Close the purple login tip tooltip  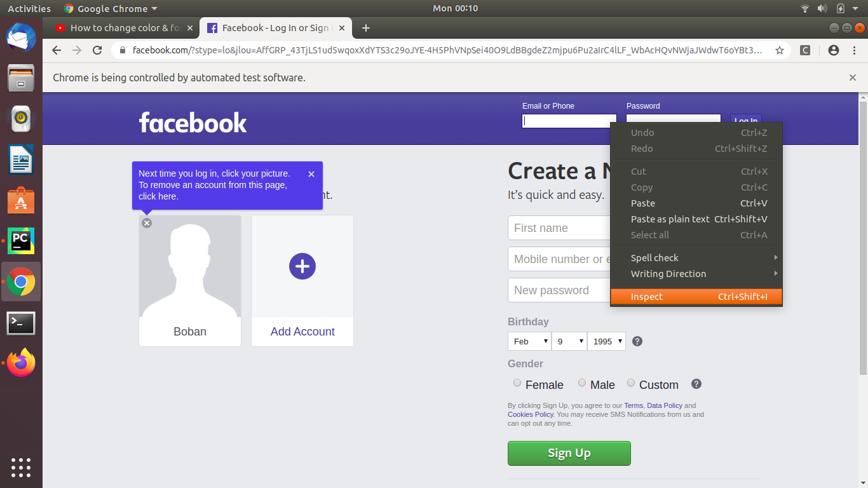click(311, 174)
